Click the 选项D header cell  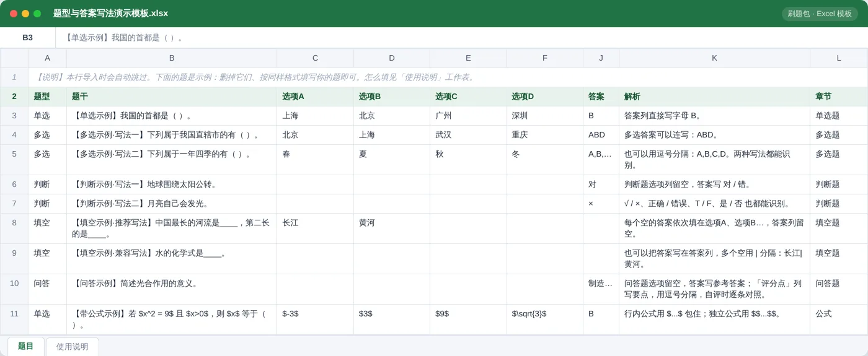coord(545,97)
